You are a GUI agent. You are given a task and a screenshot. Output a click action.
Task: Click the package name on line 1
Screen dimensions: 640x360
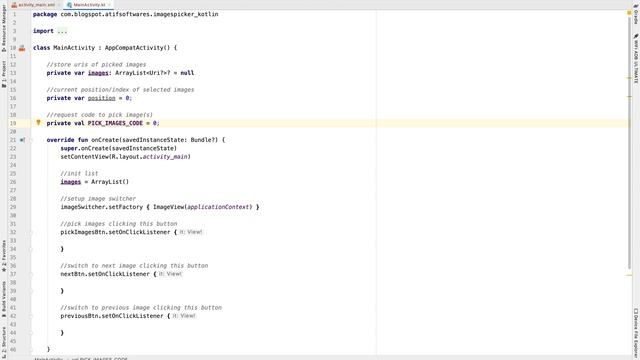139,14
